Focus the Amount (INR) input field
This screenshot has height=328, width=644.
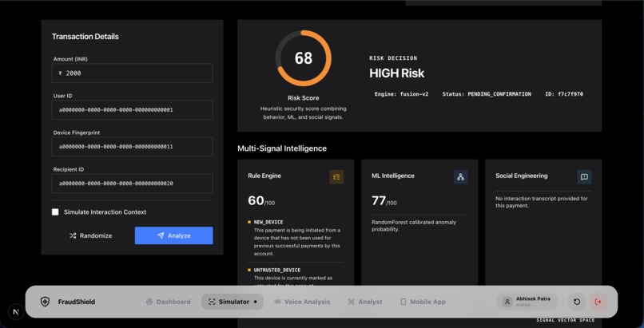(x=133, y=73)
